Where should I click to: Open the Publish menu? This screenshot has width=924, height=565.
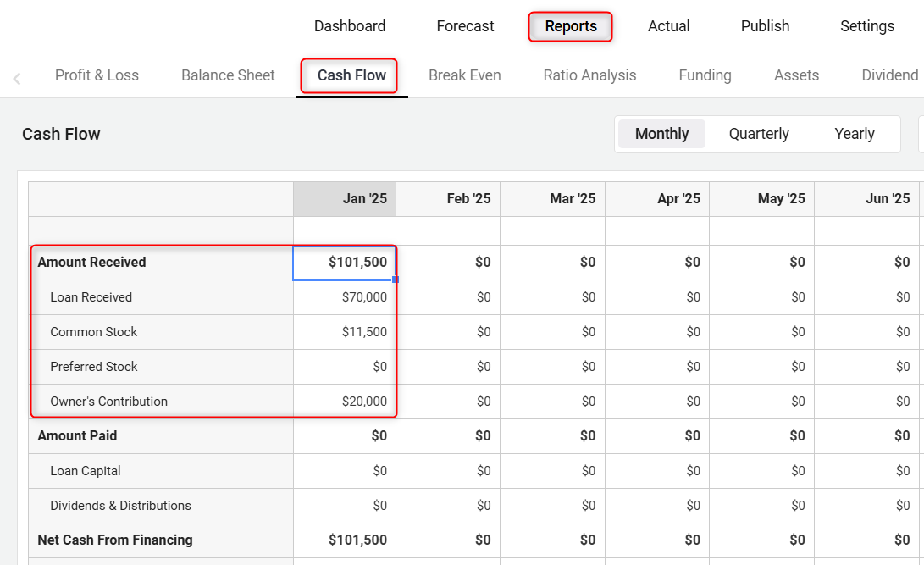tap(765, 26)
